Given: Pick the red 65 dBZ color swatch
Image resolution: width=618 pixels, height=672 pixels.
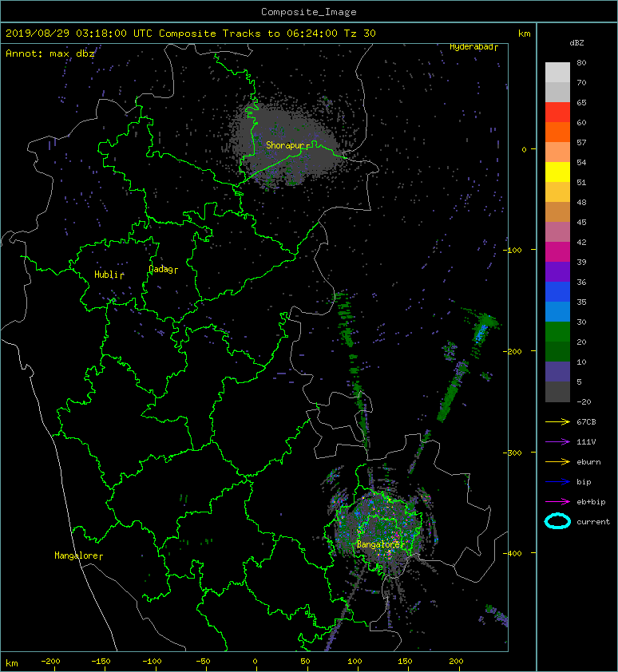Looking at the screenshot, I should (557, 113).
